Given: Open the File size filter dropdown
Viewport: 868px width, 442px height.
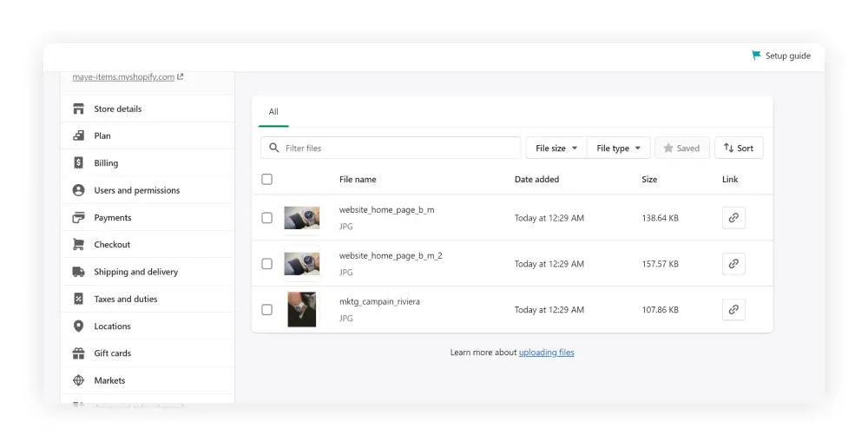Looking at the screenshot, I should point(556,148).
